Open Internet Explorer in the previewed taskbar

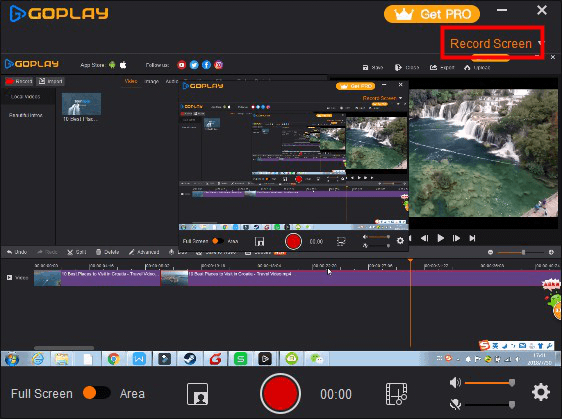37,359
